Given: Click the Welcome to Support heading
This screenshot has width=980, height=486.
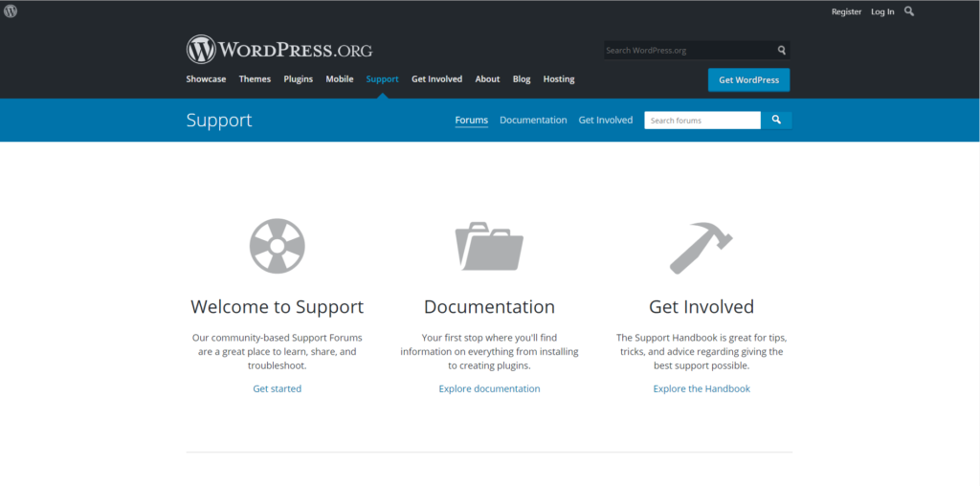Looking at the screenshot, I should tap(277, 307).
